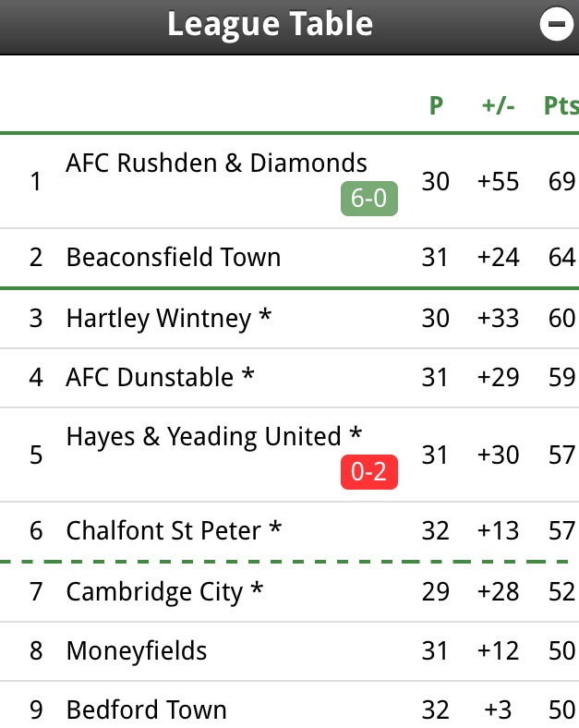
Task: Select AFC Dunstable in table
Action: point(161,378)
